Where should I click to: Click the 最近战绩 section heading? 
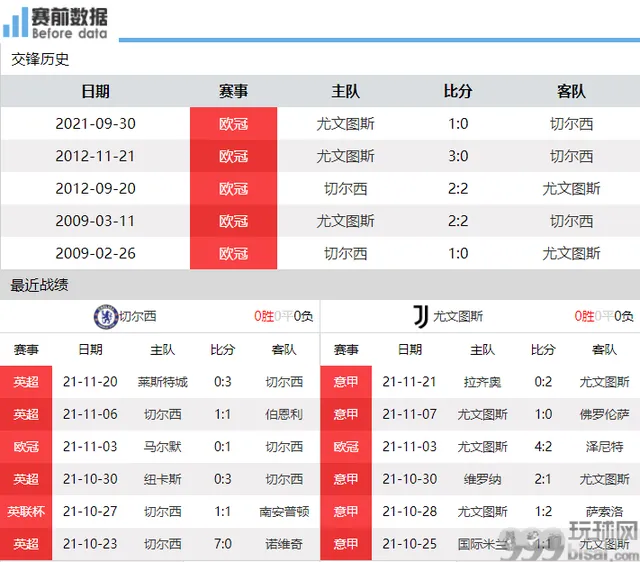pos(39,285)
